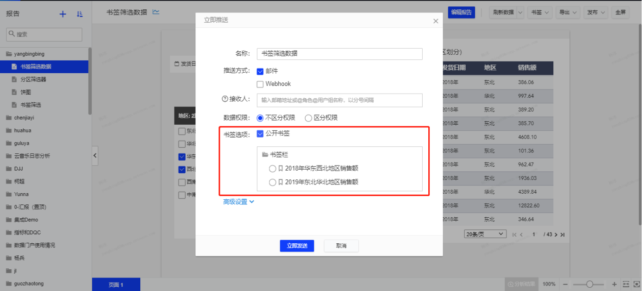Click the next page arrow in pagination
The height and width of the screenshot is (291, 644).
[x=556, y=234]
